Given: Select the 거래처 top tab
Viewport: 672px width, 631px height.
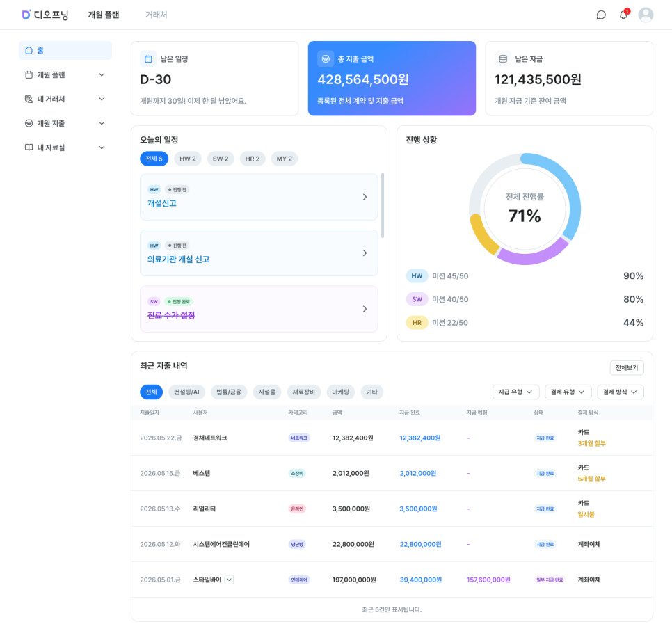Looking at the screenshot, I should 156,15.
